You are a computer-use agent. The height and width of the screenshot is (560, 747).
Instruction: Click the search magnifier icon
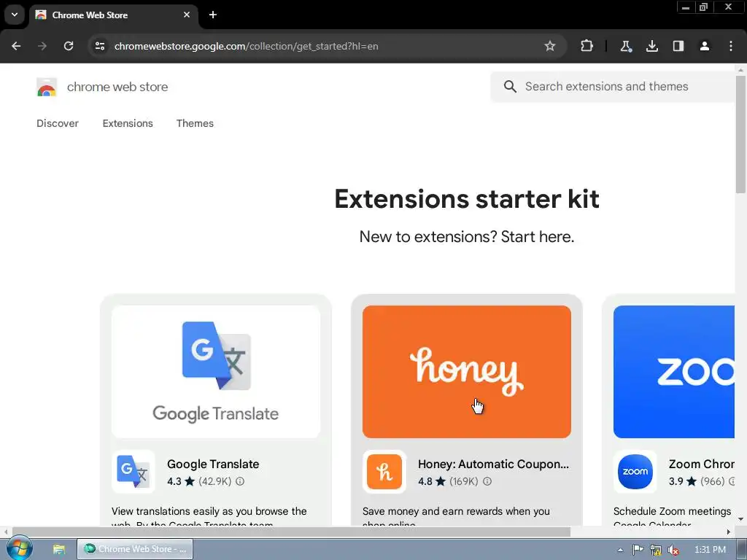510,86
